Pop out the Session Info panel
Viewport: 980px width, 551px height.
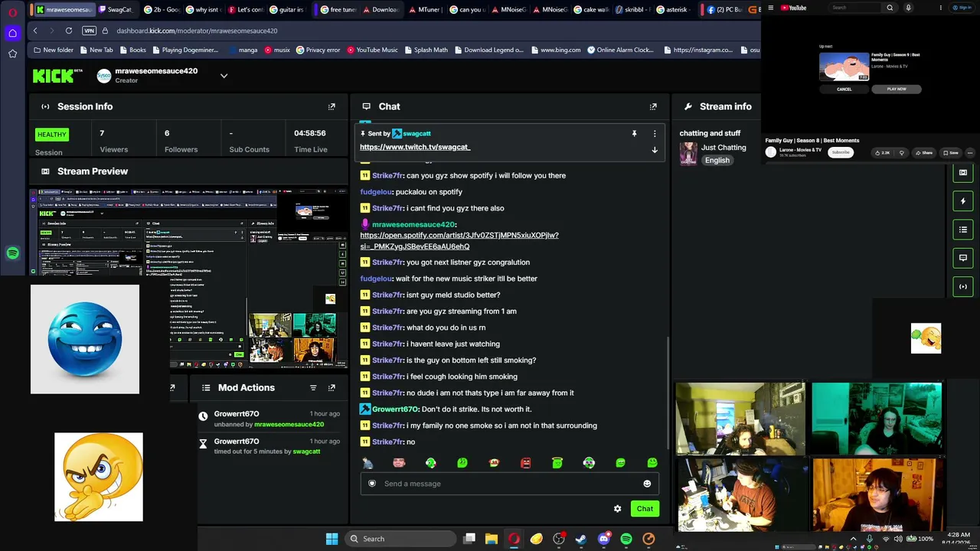pos(332,106)
